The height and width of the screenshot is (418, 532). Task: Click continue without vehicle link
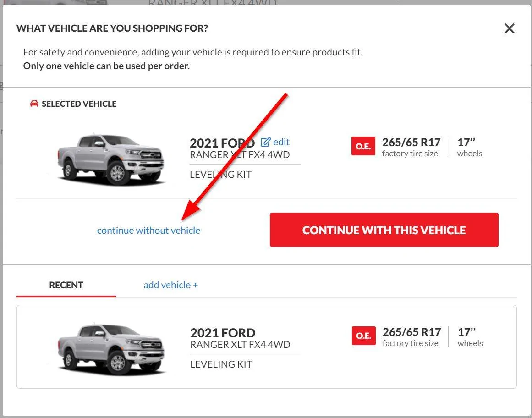(x=148, y=231)
